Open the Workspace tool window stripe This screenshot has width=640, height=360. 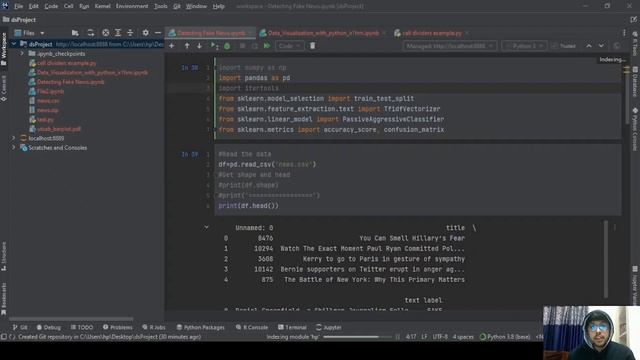(x=4, y=48)
